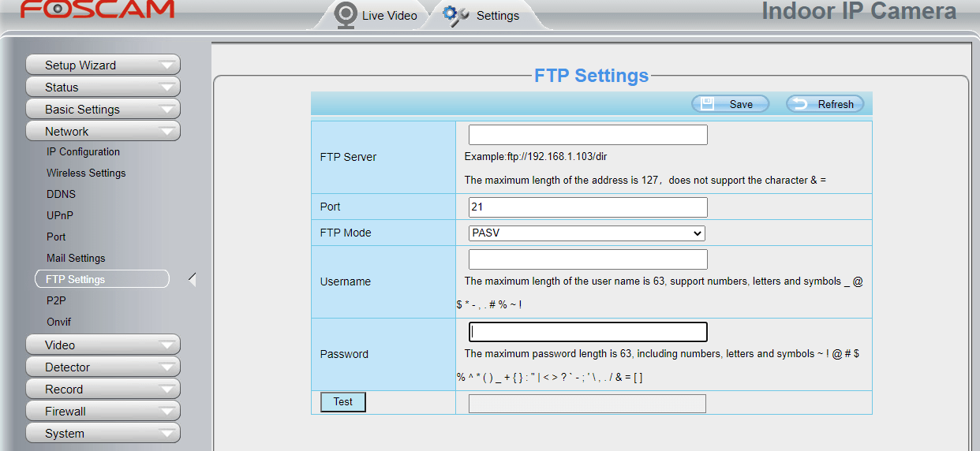The height and width of the screenshot is (451, 980).
Task: Open IP Configuration under Network
Action: pos(83,152)
